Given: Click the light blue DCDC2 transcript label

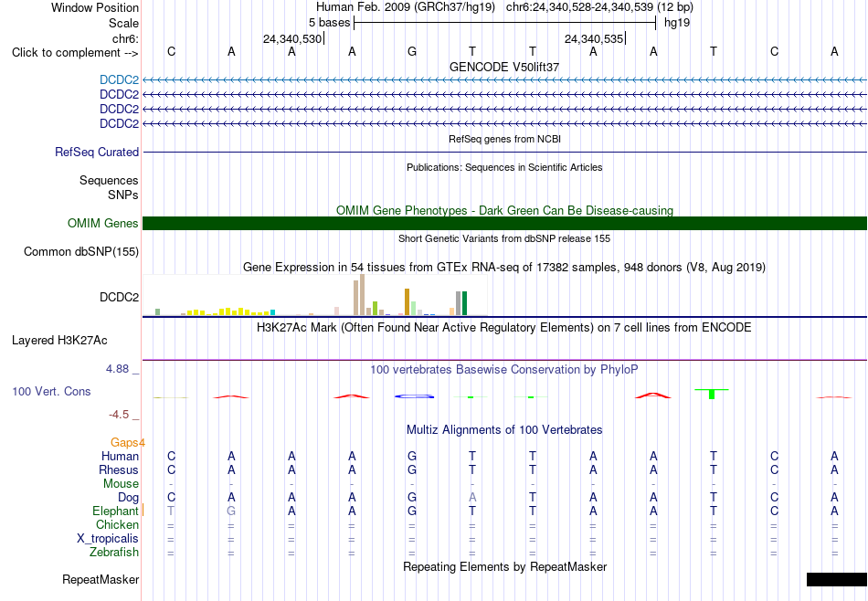Looking at the screenshot, I should tap(119, 80).
